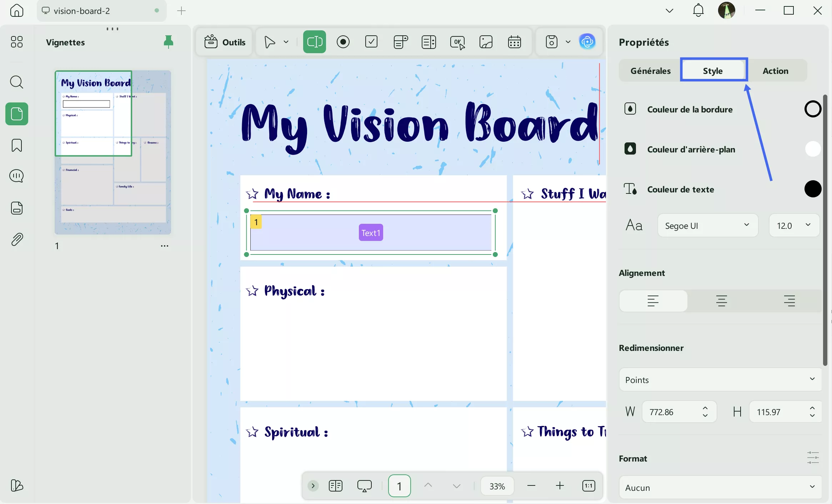
Task: Set right text alignment
Action: point(789,301)
